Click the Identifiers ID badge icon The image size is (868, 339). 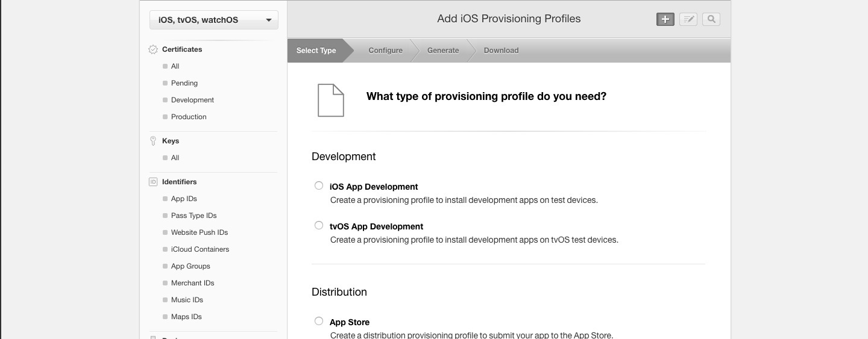tap(153, 182)
